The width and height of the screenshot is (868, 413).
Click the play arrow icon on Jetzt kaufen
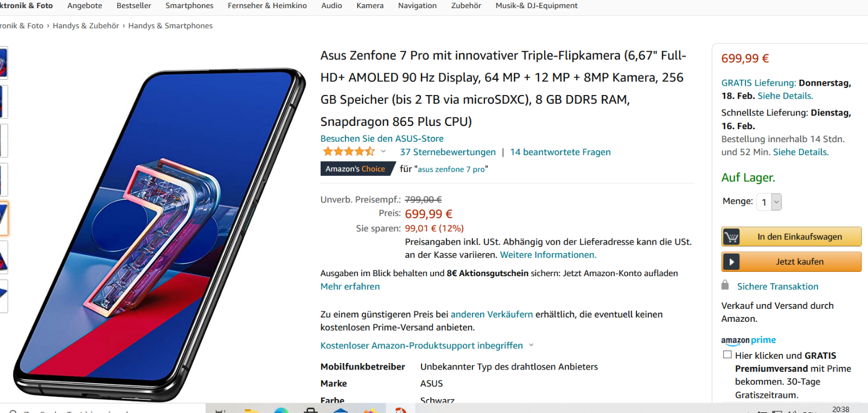pyautogui.click(x=731, y=262)
